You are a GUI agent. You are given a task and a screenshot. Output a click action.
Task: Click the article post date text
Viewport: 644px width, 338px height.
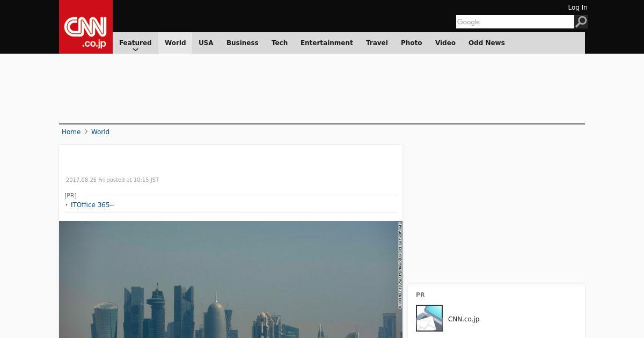[112, 180]
